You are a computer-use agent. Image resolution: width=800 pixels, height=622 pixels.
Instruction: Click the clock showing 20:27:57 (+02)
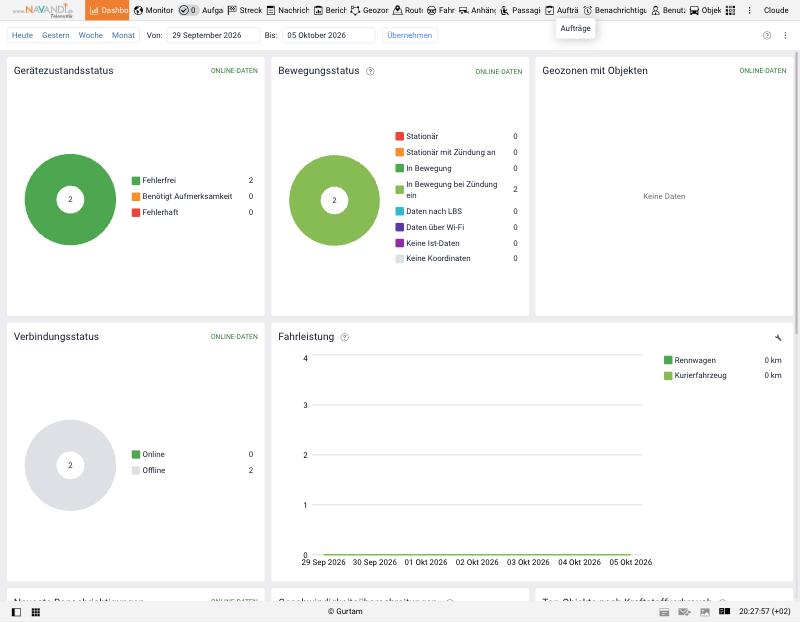tap(764, 611)
